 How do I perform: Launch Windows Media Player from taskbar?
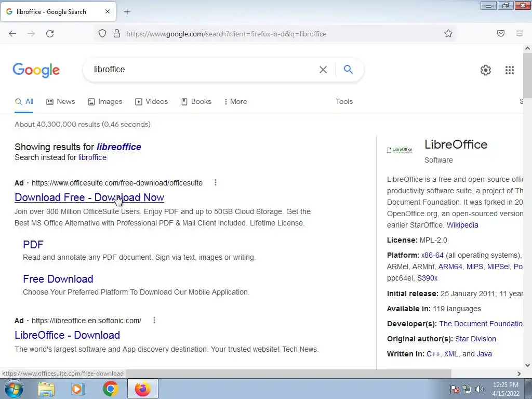(x=77, y=389)
